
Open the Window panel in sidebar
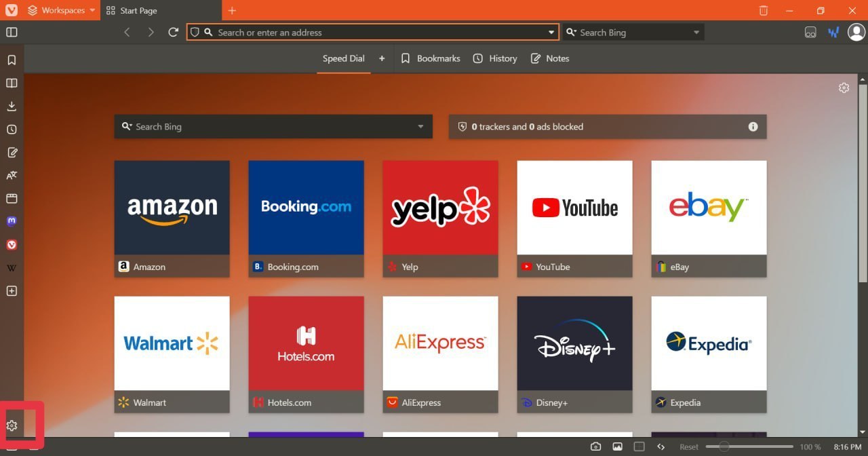coord(12,198)
